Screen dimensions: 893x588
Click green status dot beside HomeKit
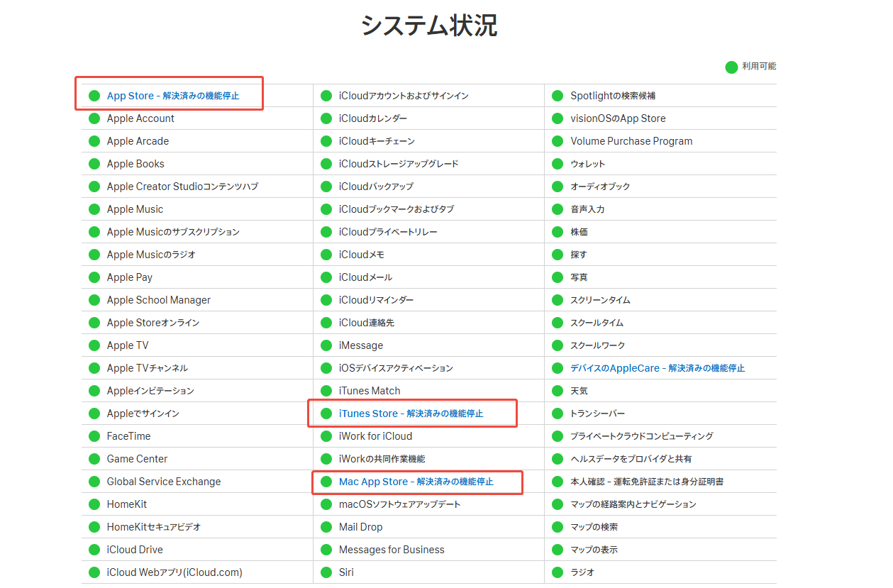click(x=94, y=504)
